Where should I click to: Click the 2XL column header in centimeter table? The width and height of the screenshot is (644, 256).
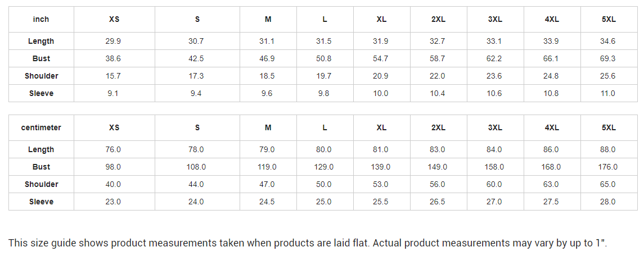438,127
